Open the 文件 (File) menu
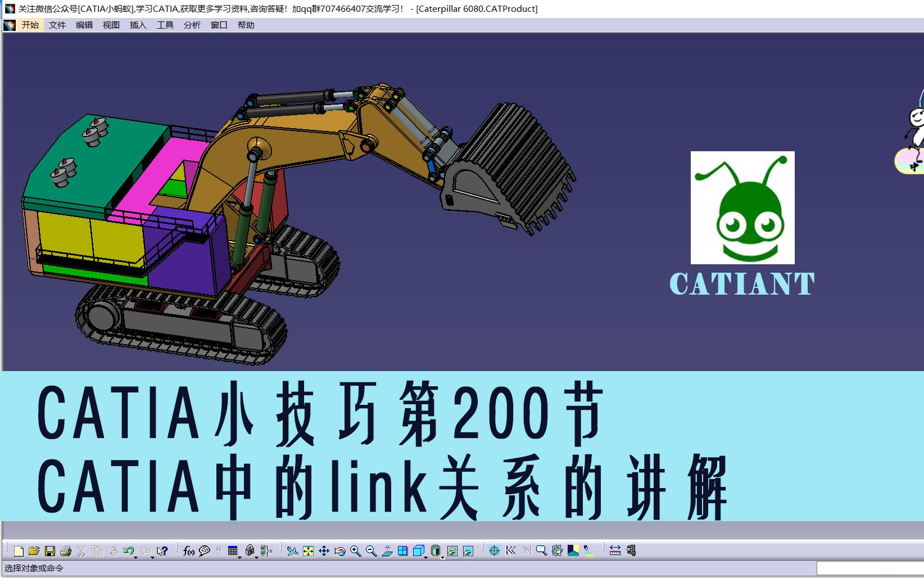This screenshot has height=578, width=924. pyautogui.click(x=57, y=25)
